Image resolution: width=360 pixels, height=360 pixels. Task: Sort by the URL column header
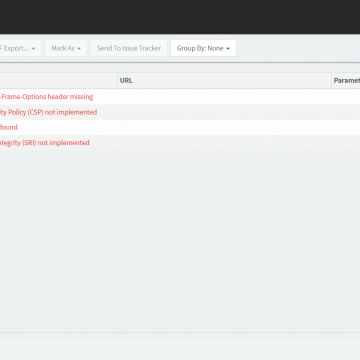tap(224, 81)
